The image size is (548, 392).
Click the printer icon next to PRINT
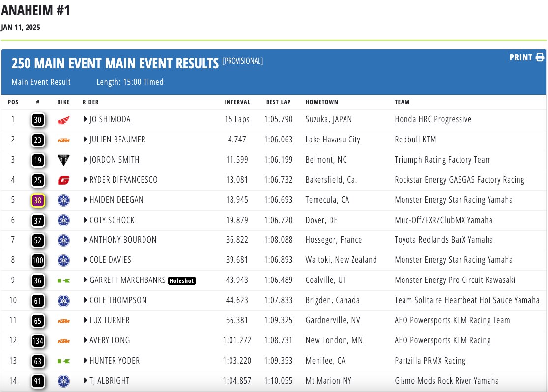[541, 57]
